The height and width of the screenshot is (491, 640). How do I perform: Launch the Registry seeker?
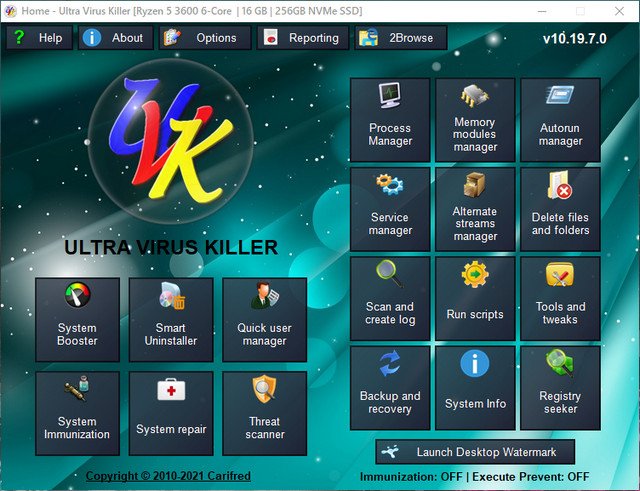pos(560,387)
